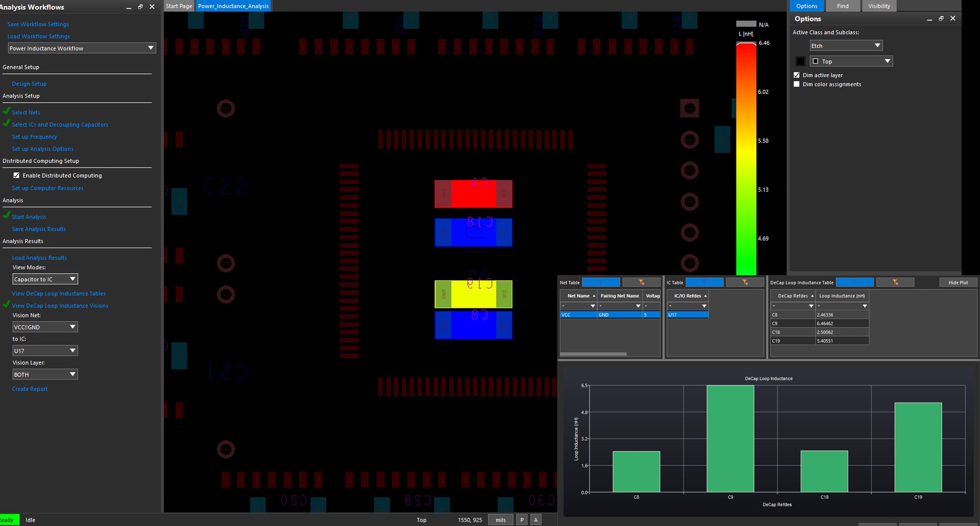Click the Create Report link

tap(30, 389)
